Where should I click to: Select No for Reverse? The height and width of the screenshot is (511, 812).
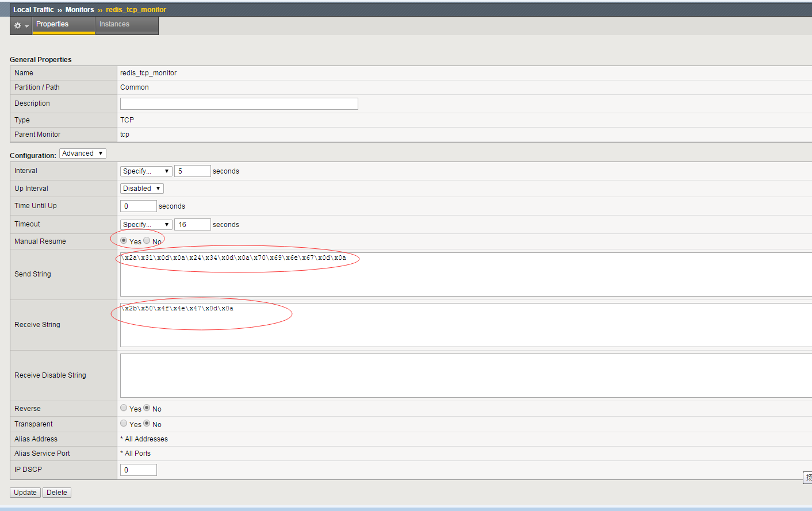[x=147, y=408]
